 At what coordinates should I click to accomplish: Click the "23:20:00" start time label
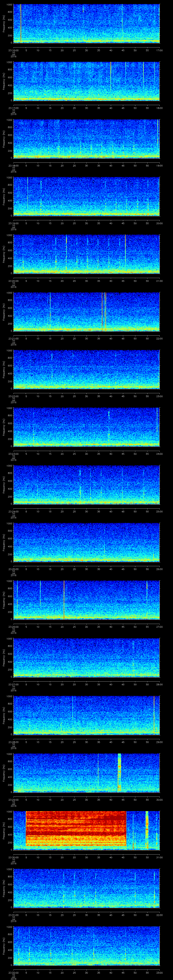click(x=13, y=281)
